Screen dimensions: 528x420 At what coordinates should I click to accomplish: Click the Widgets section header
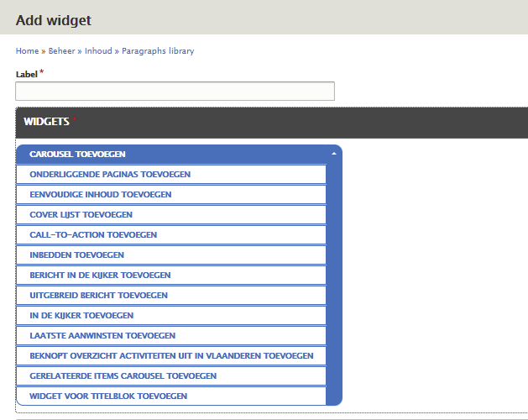[x=46, y=122]
